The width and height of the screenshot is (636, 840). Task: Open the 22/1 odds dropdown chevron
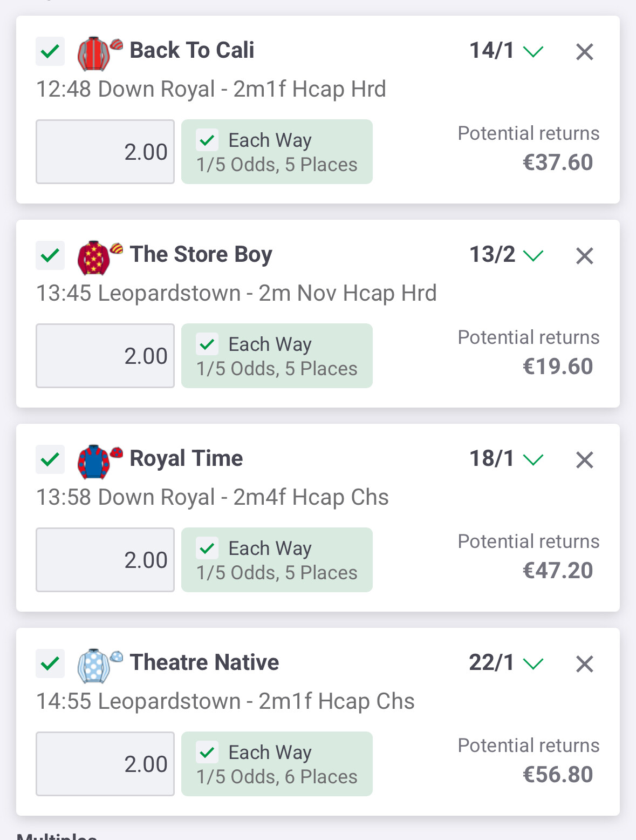pyautogui.click(x=533, y=664)
